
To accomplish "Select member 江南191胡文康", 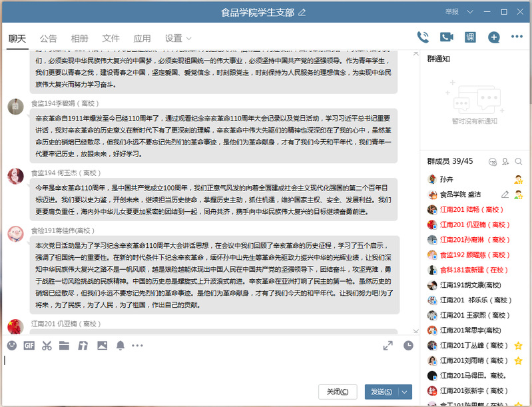I will pyautogui.click(x=475, y=285).
